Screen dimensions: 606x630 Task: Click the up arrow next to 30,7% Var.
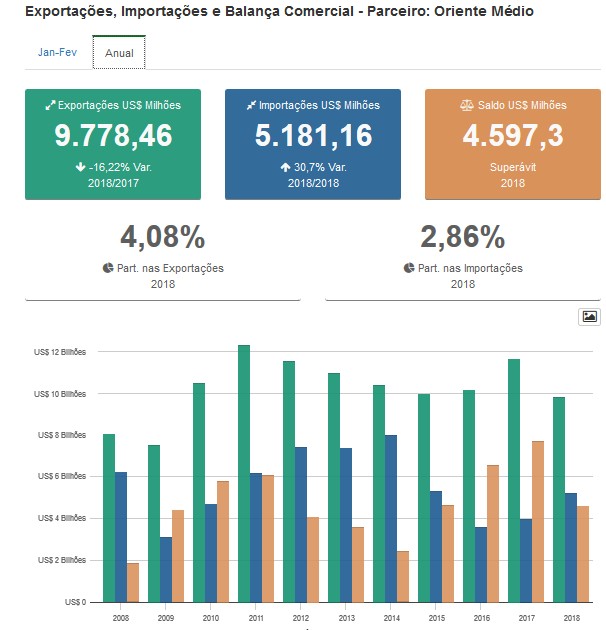[x=285, y=167]
